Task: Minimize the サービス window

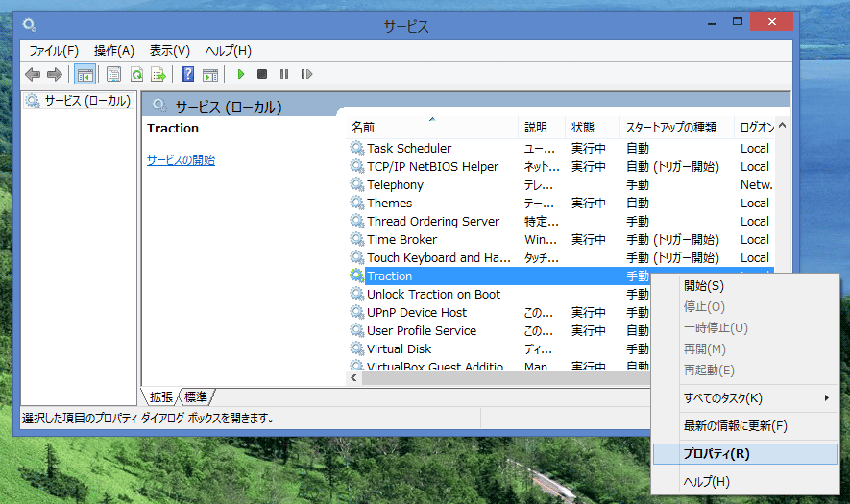Action: coord(712,22)
